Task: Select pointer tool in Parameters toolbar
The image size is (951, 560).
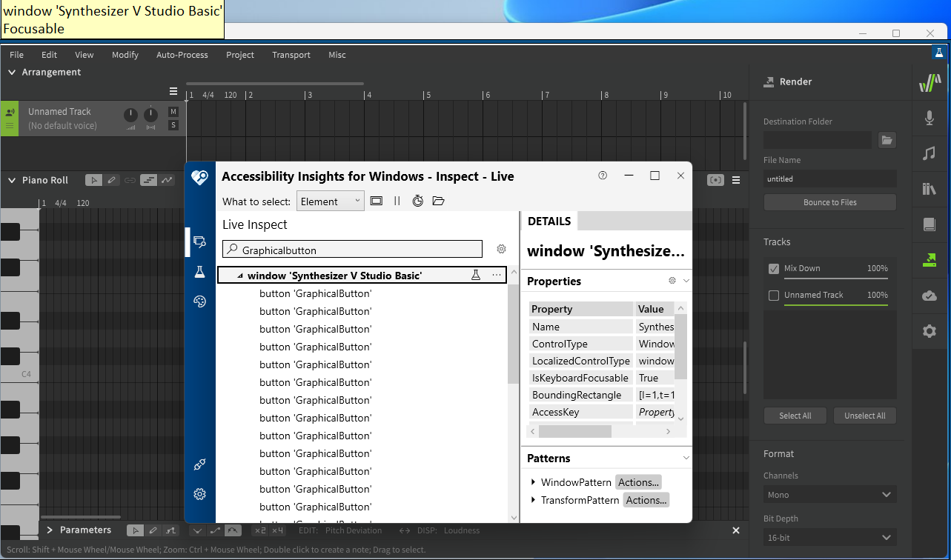Action: click(x=135, y=530)
